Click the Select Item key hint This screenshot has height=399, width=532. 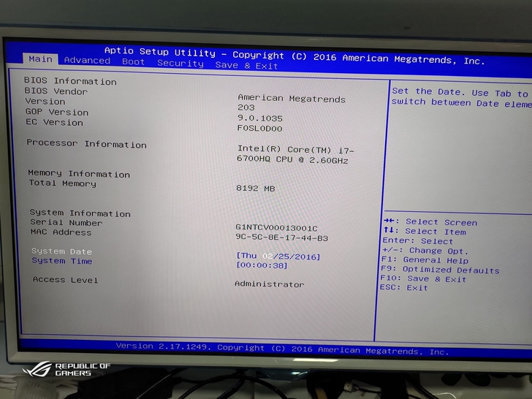click(425, 231)
